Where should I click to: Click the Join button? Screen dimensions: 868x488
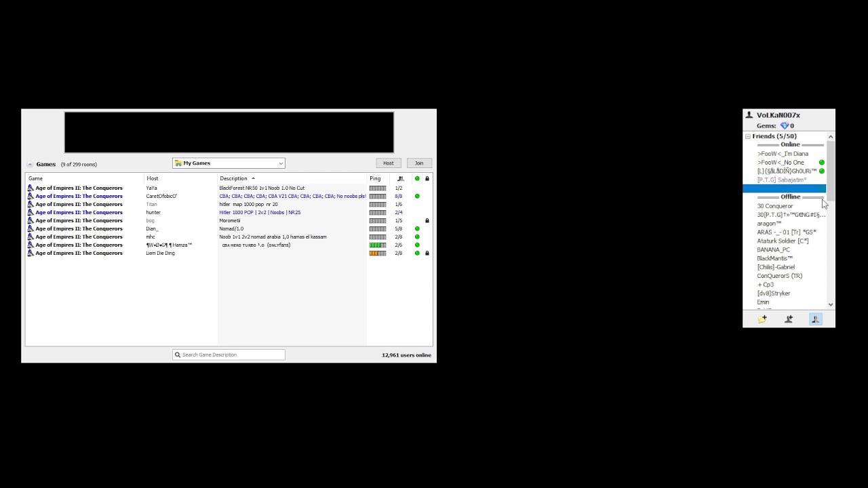(419, 163)
